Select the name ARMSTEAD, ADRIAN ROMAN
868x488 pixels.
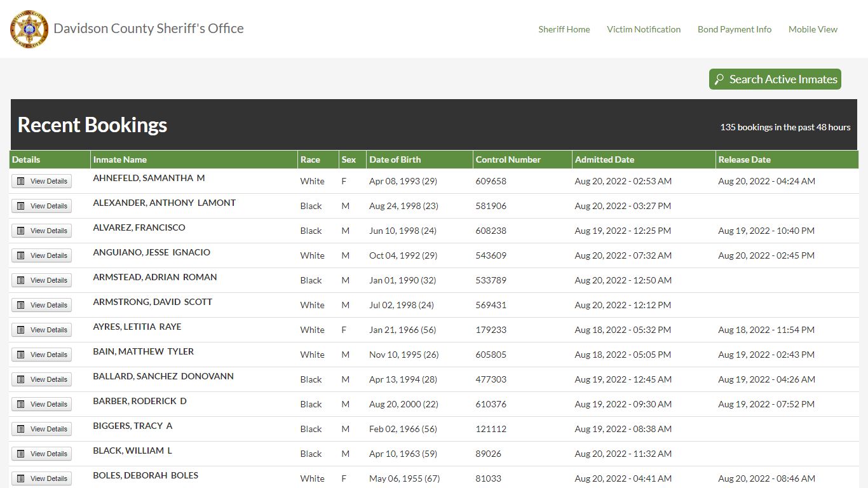tap(155, 277)
